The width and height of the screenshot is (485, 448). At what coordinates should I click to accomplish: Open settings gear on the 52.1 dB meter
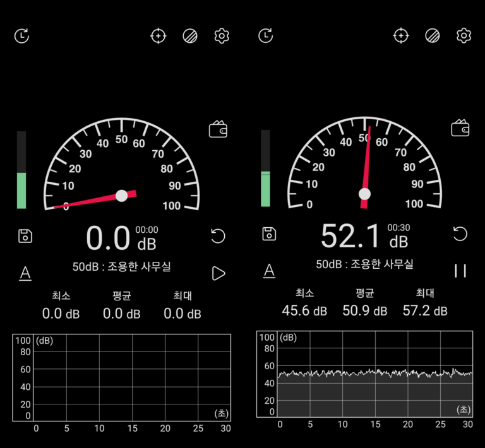tap(464, 35)
